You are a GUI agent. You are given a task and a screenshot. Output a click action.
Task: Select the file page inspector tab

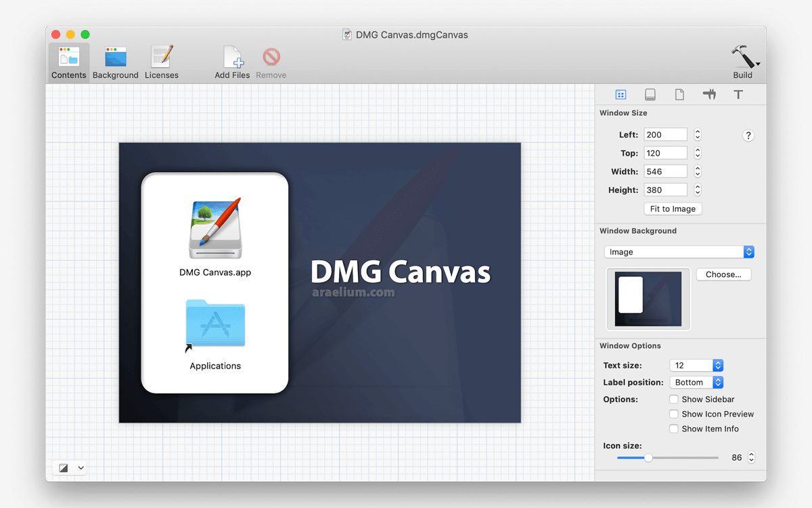[679, 95]
